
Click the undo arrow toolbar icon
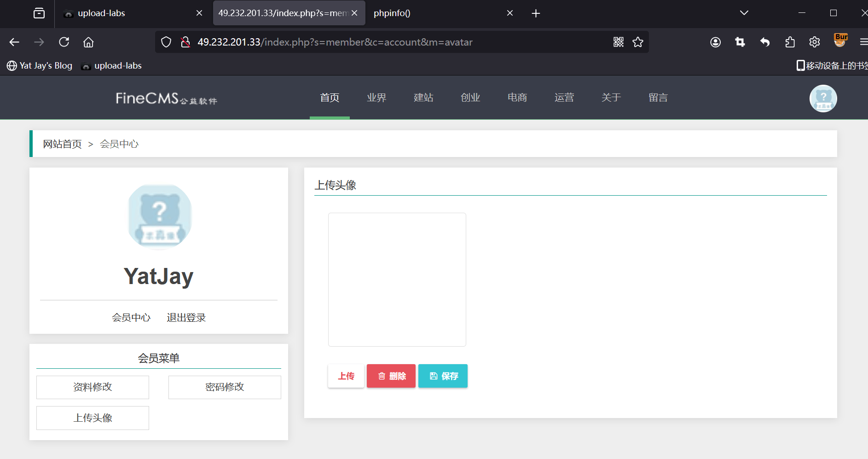pyautogui.click(x=765, y=42)
